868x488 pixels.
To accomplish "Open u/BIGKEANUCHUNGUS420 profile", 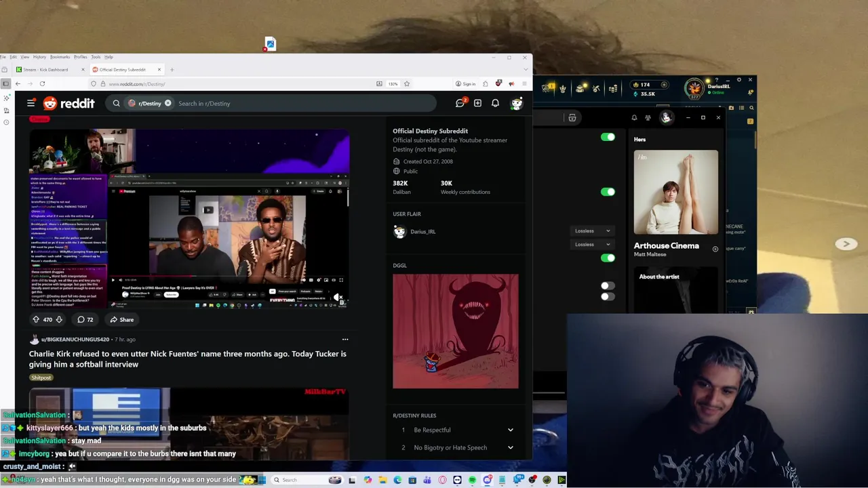I will pos(75,339).
